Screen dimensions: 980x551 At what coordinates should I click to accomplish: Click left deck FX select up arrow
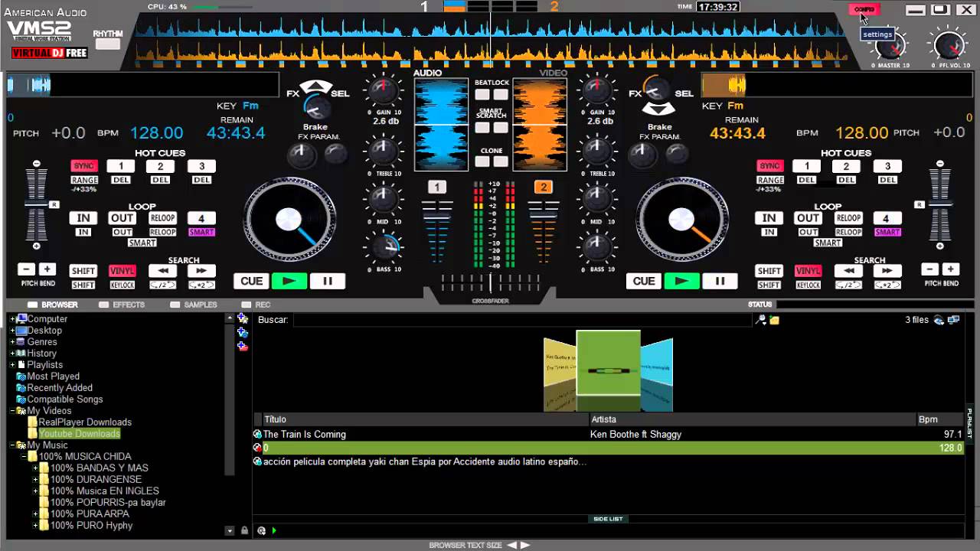point(316,86)
